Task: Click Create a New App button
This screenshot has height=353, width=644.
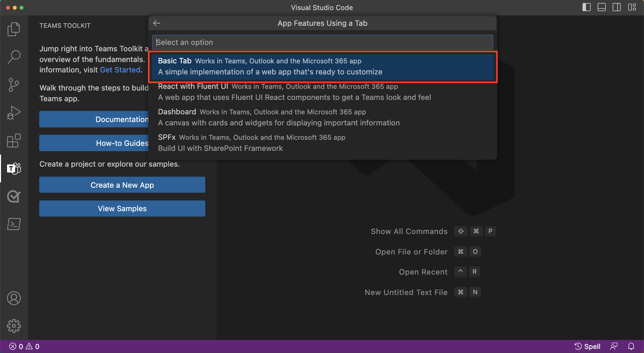Action: [x=122, y=185]
